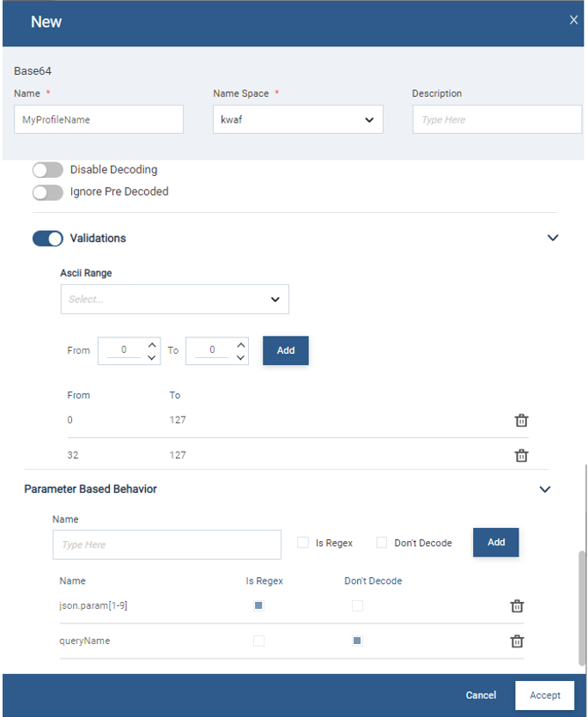The image size is (588, 717).
Task: Open the Ascii Range select dropdown
Action: (x=174, y=299)
